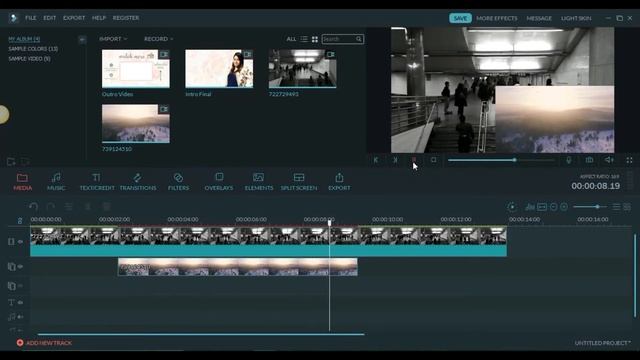Hide the text track
Screen dimensions: 640x360
[x=20, y=302]
